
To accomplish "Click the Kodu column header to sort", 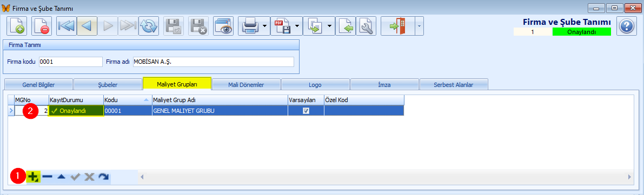I will [127, 100].
